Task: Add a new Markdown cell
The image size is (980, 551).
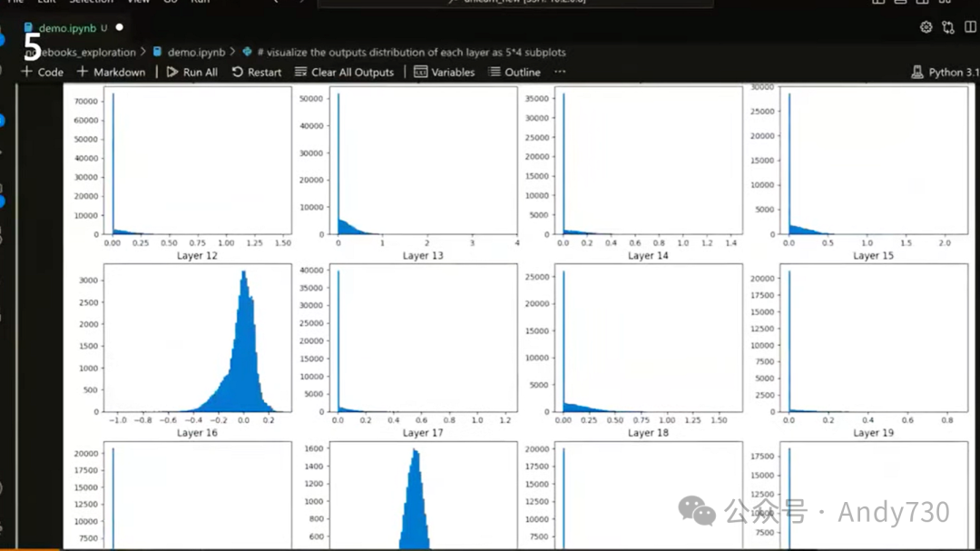Action: coord(112,72)
